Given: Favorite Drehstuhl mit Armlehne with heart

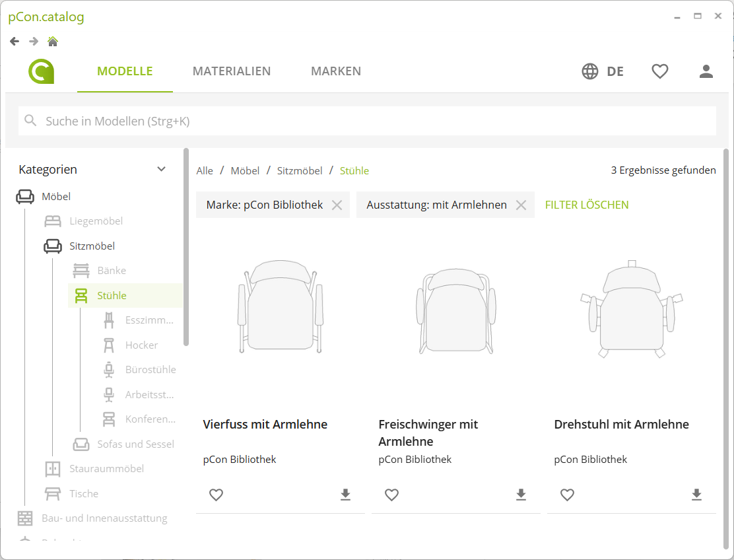Looking at the screenshot, I should click(567, 495).
